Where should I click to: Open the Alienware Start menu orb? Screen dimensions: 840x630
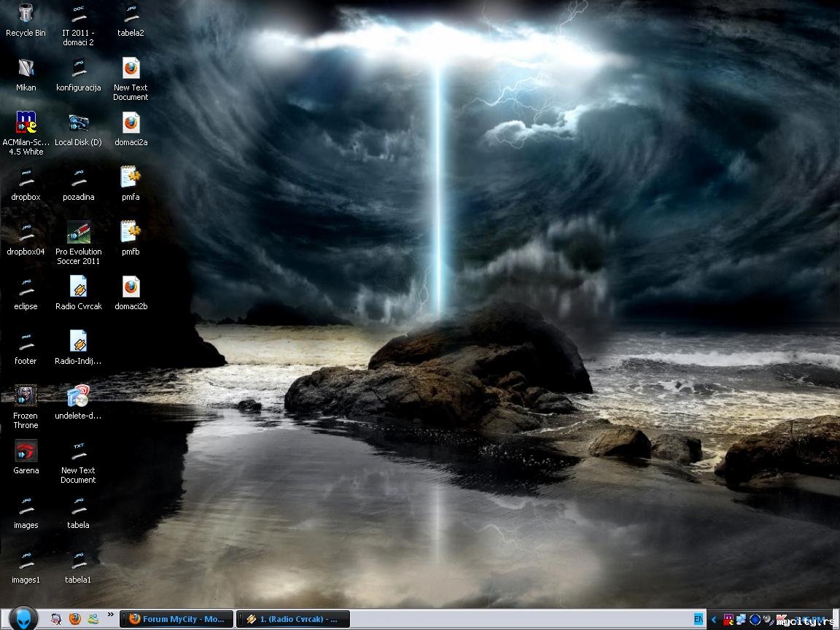click(x=23, y=619)
